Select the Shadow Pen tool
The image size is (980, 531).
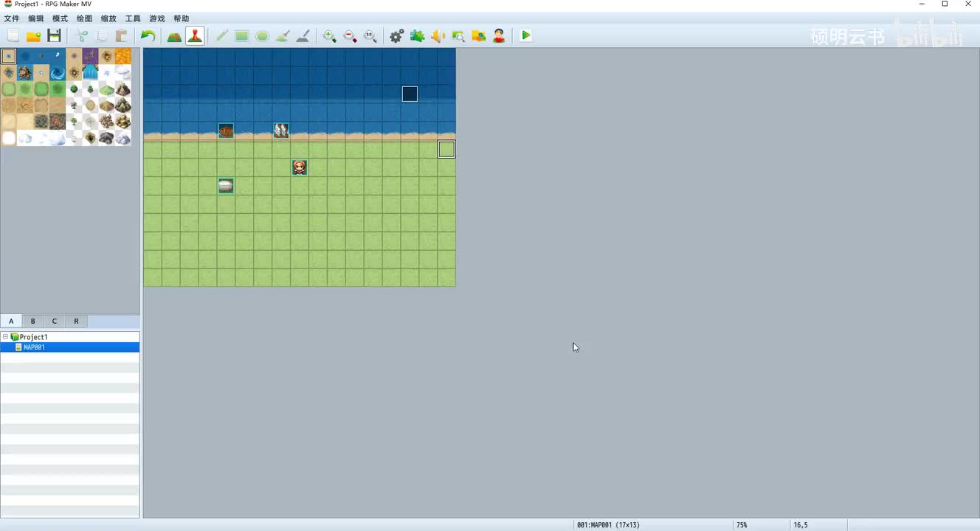[303, 35]
